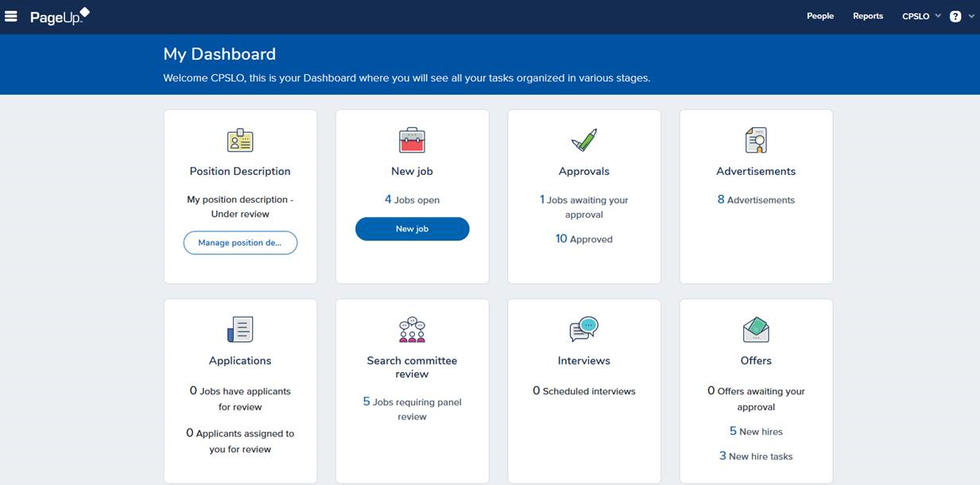Click the PageUp logo
Image resolution: width=980 pixels, height=485 pixels.
[x=60, y=16]
